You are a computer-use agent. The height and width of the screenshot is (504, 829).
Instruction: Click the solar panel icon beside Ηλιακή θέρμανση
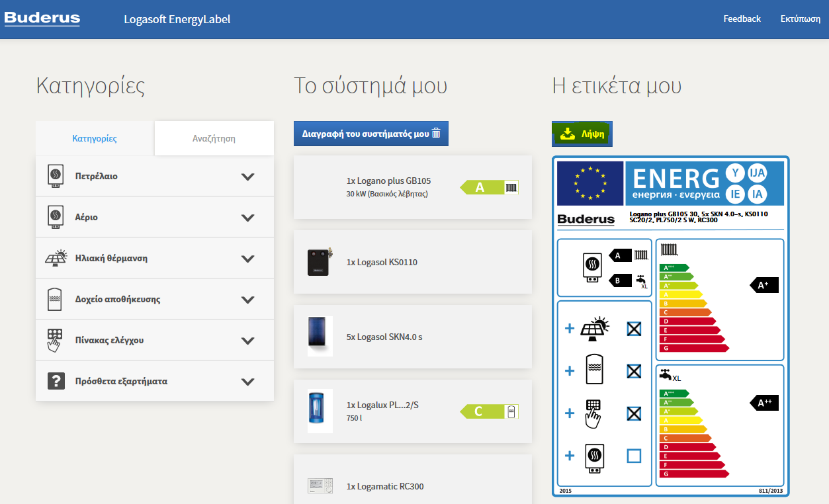[56, 258]
